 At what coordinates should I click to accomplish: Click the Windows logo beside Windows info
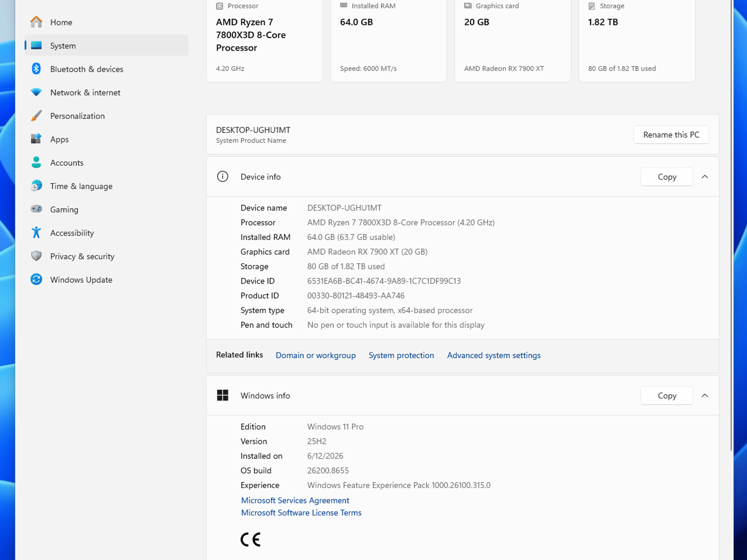pyautogui.click(x=222, y=395)
